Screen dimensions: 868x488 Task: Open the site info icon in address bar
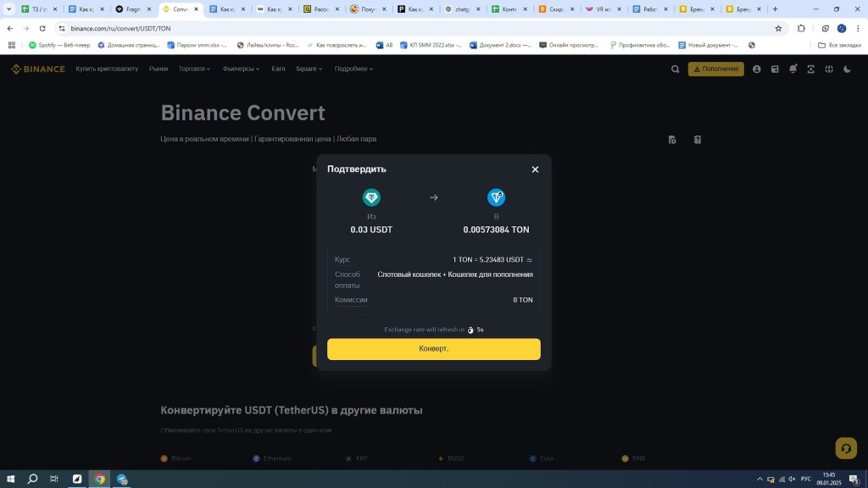pyautogui.click(x=61, y=28)
